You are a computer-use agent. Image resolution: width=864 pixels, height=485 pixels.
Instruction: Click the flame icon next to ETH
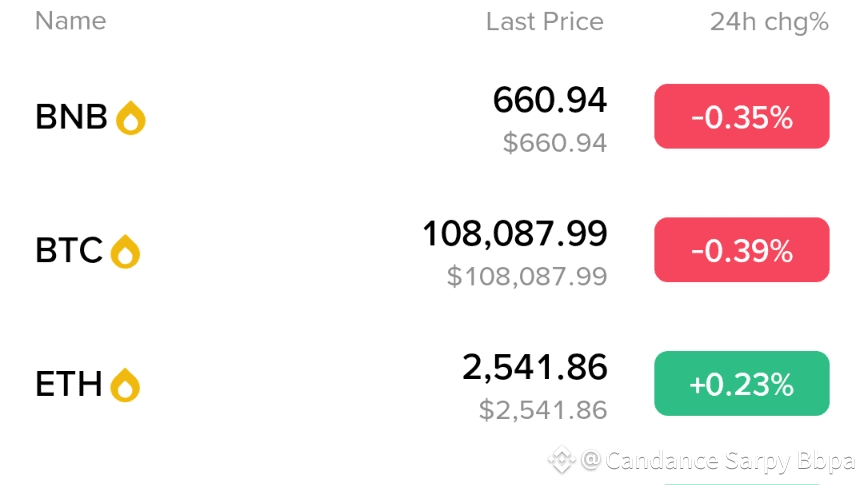[125, 385]
